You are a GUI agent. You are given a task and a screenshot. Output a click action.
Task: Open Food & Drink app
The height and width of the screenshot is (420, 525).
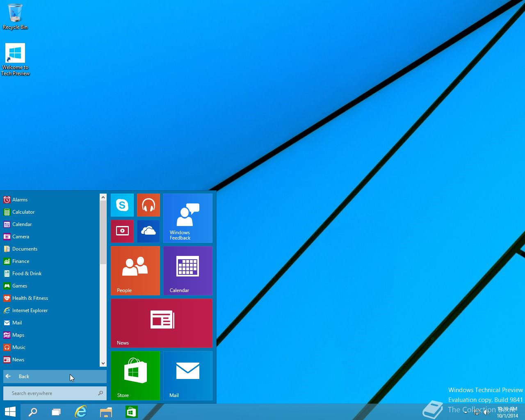tap(50, 274)
